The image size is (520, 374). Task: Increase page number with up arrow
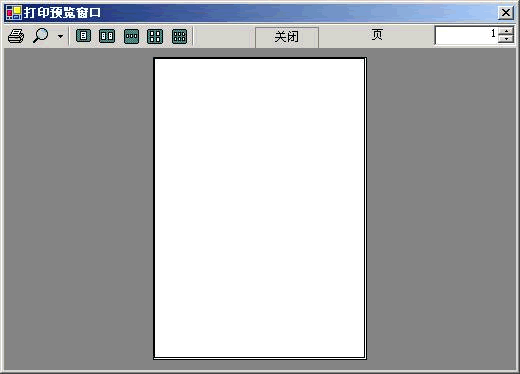(506, 31)
